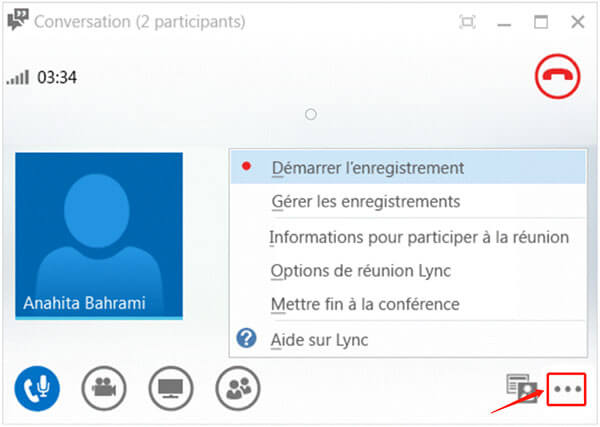The width and height of the screenshot is (600, 427).
Task: Click the blue question mark help icon
Action: (x=246, y=339)
